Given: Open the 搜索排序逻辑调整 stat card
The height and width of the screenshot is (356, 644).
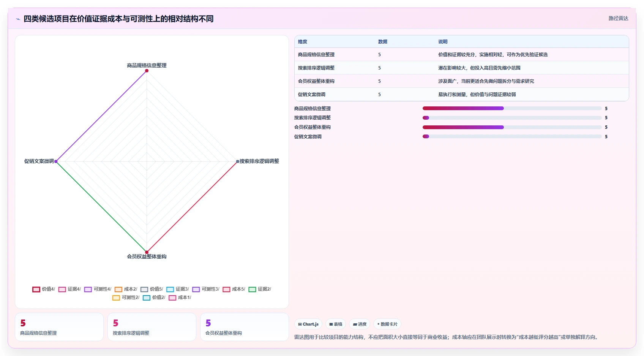Looking at the screenshot, I should [152, 327].
